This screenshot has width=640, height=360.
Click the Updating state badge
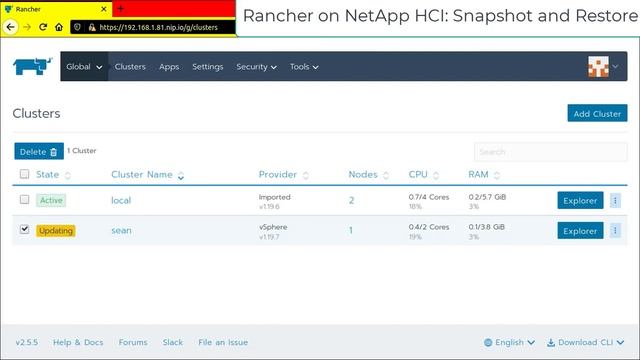pos(56,231)
